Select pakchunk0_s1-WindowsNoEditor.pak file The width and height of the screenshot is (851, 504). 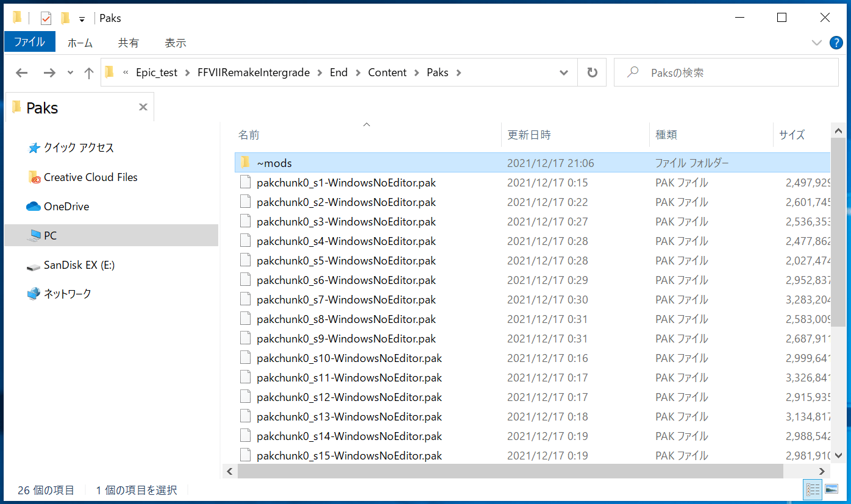point(346,182)
